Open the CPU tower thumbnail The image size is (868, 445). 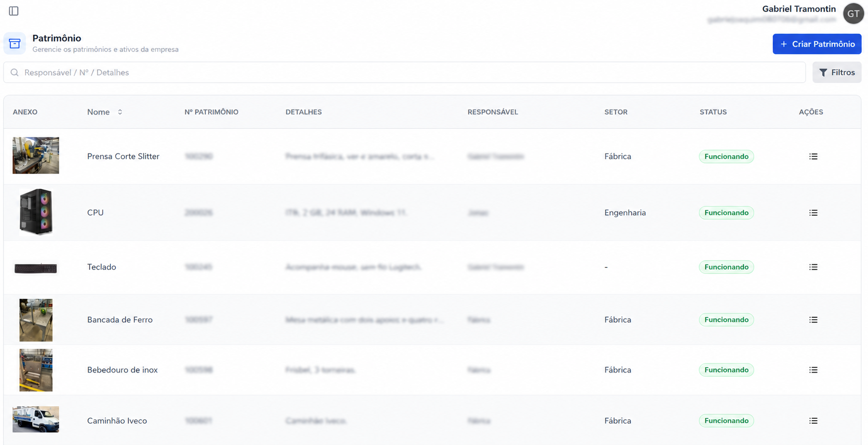click(x=36, y=212)
